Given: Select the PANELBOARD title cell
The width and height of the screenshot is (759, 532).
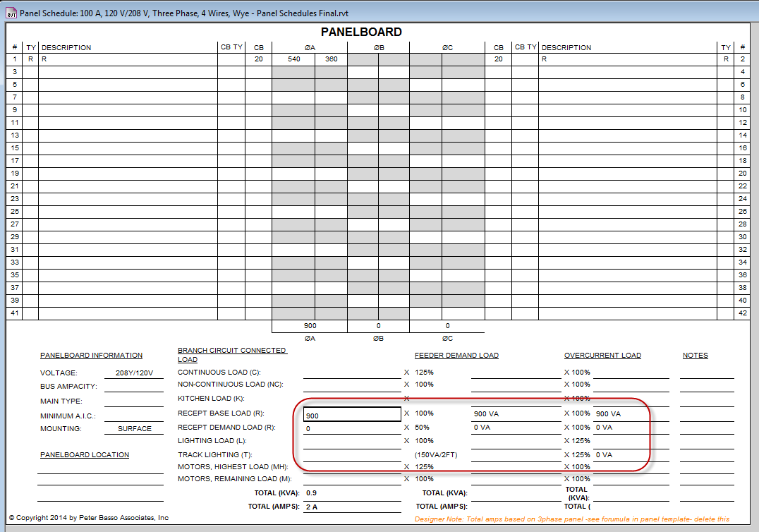Looking at the screenshot, I should [361, 32].
